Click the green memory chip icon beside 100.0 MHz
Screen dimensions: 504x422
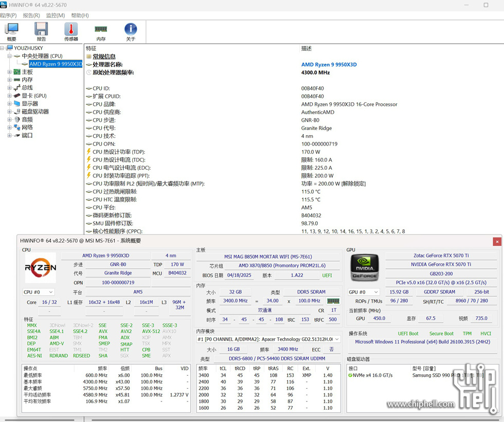[333, 301]
